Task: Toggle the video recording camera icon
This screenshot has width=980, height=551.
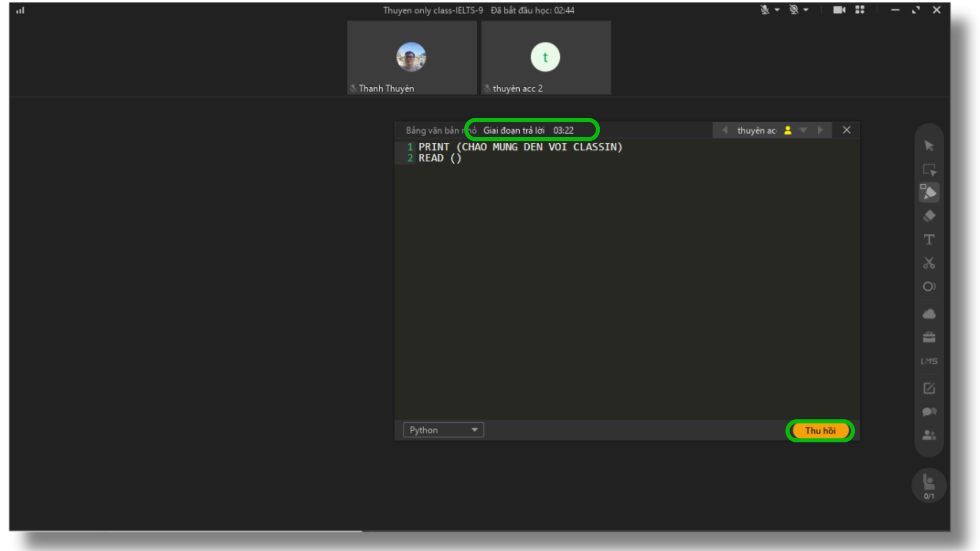Action: coord(839,10)
